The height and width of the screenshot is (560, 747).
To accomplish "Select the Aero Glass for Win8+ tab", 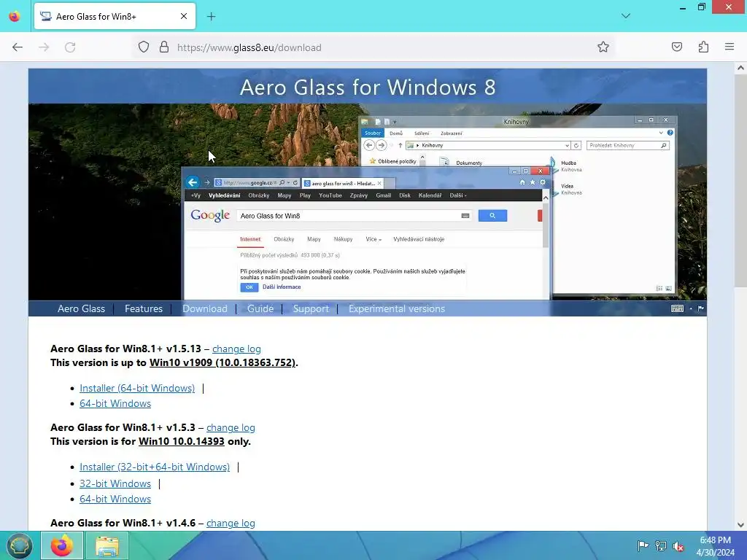I will (x=115, y=16).
